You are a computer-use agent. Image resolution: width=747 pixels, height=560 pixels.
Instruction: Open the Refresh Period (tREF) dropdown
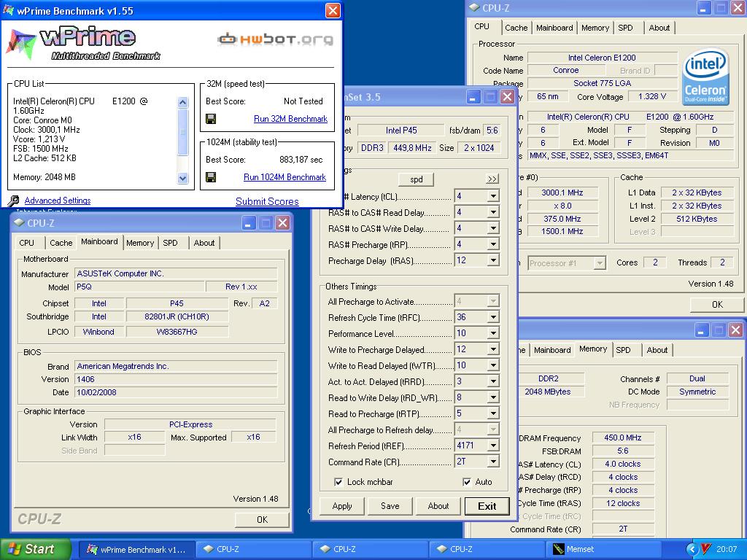pos(493,446)
